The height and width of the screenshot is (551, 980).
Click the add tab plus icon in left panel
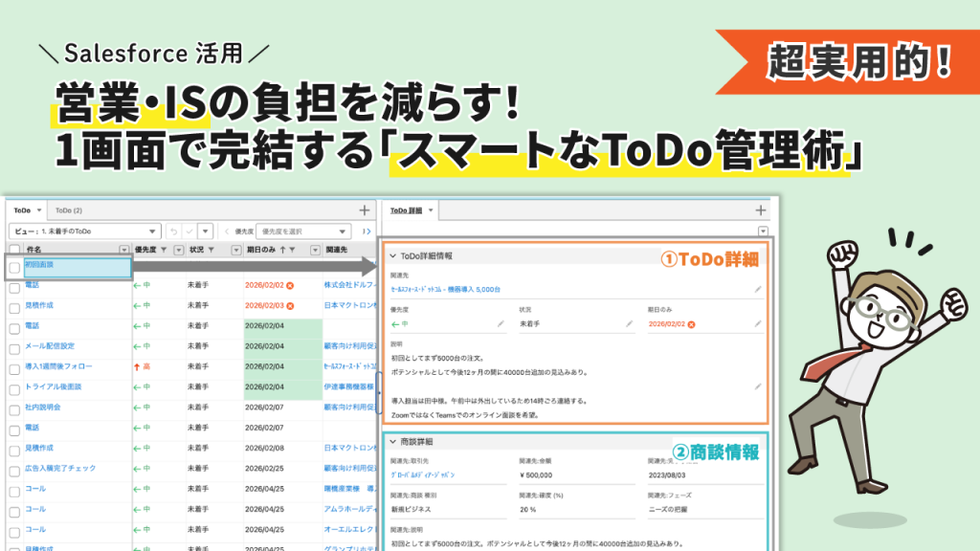click(x=364, y=210)
